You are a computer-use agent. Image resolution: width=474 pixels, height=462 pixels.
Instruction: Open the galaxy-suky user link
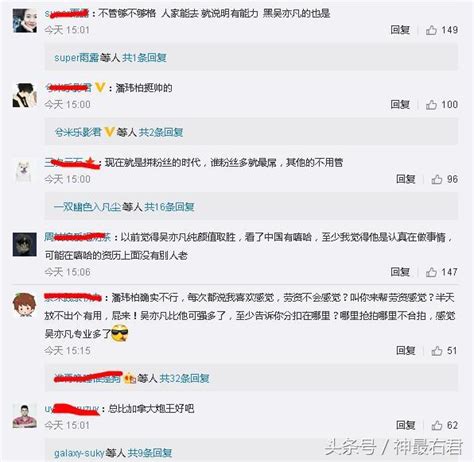pyautogui.click(x=79, y=453)
